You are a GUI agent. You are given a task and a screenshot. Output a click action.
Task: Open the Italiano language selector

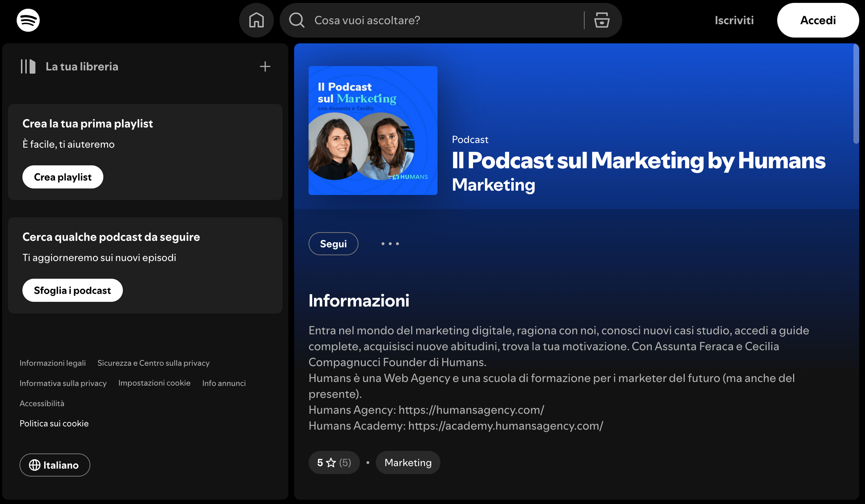pyautogui.click(x=55, y=465)
